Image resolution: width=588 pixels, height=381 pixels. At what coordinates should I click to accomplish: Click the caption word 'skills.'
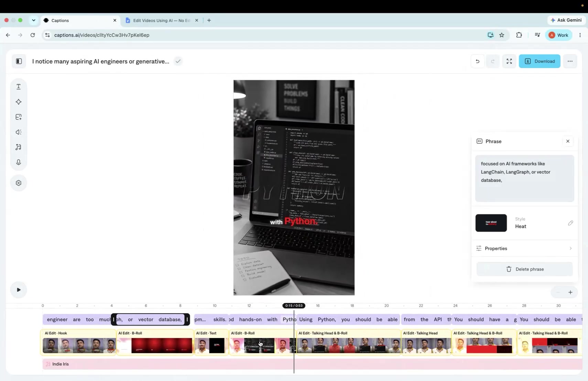(220, 319)
